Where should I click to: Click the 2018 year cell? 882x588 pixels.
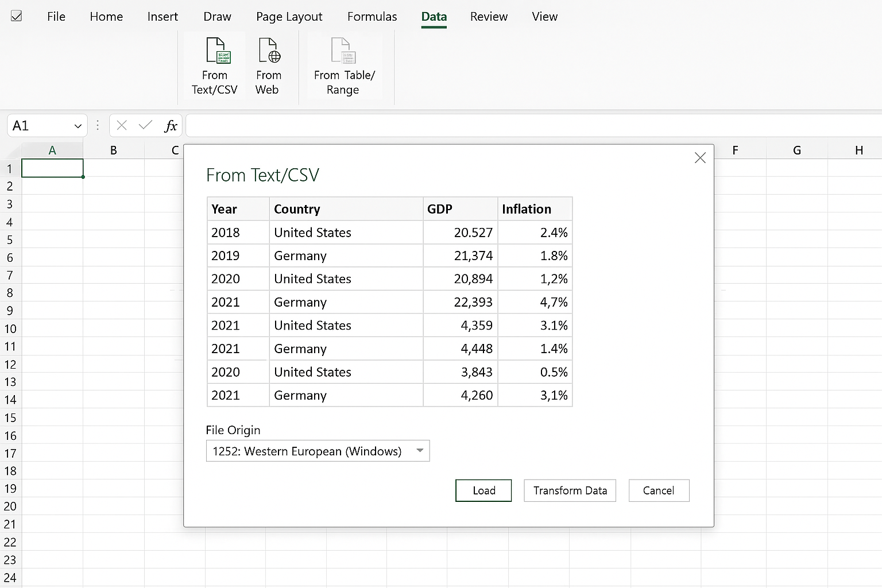[238, 233]
